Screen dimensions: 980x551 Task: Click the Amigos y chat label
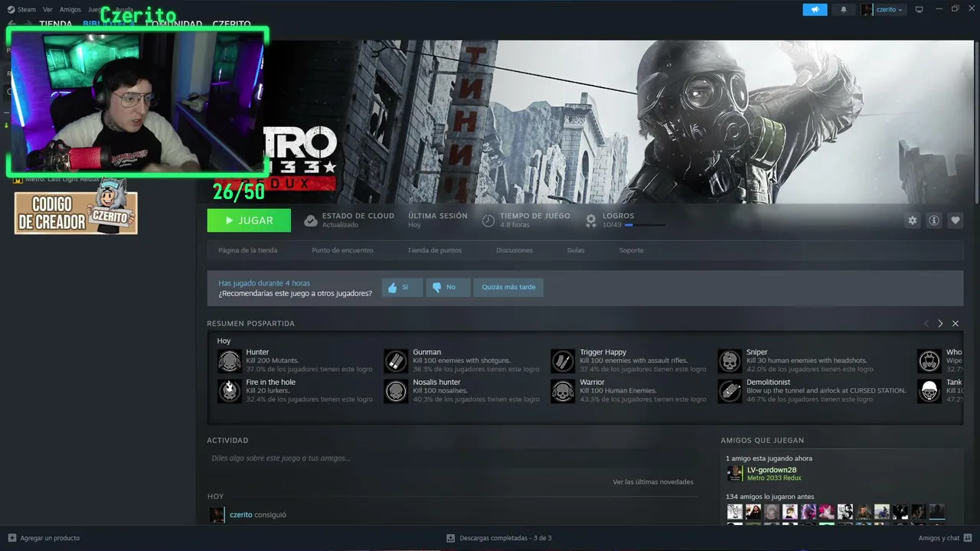939,538
